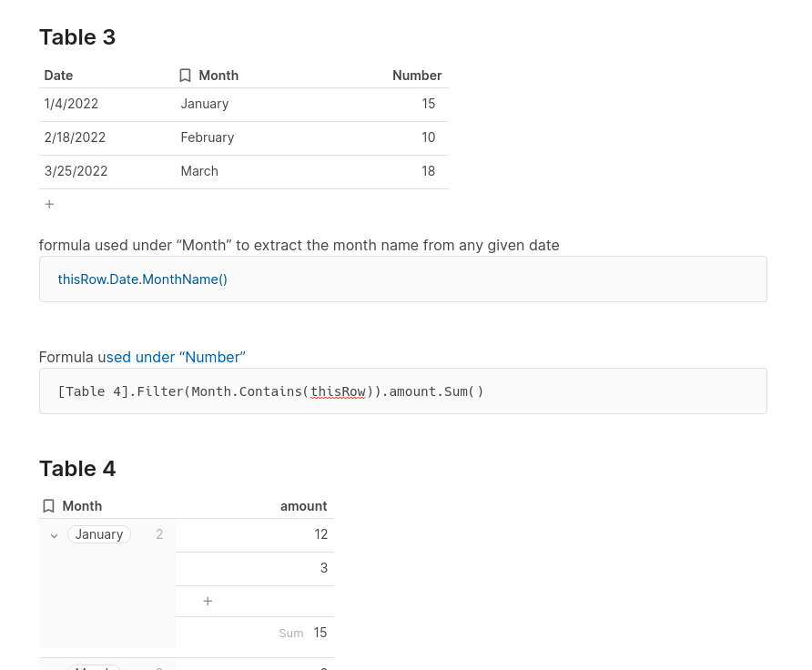Click the January group pill in Table 4
812x670 pixels.
[x=99, y=534]
